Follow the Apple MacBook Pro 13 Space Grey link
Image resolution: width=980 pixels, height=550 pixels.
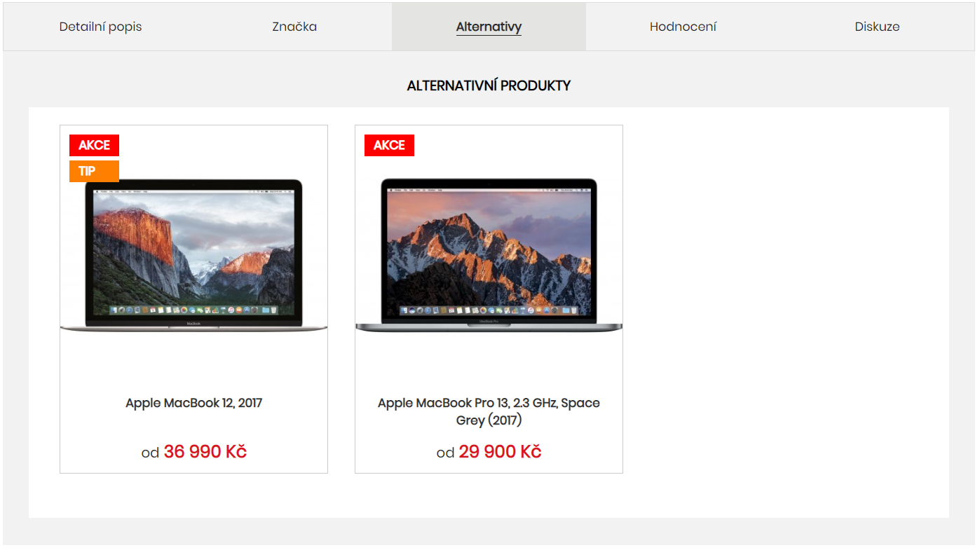(489, 411)
